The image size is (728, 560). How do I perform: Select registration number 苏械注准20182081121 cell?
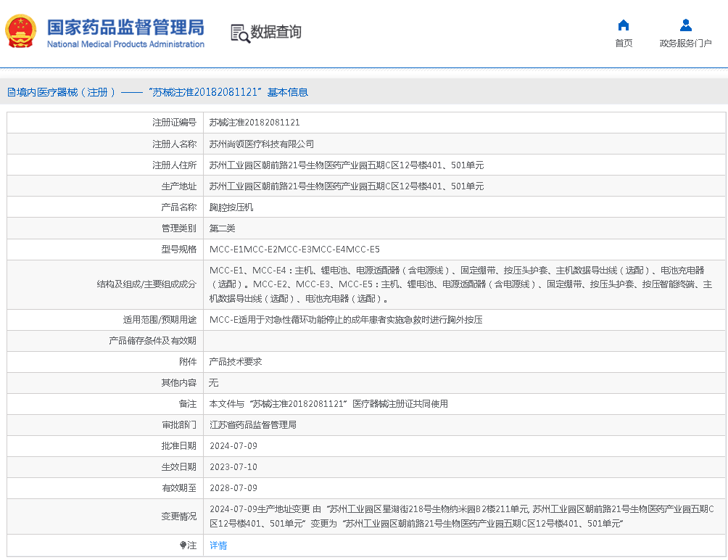point(255,123)
